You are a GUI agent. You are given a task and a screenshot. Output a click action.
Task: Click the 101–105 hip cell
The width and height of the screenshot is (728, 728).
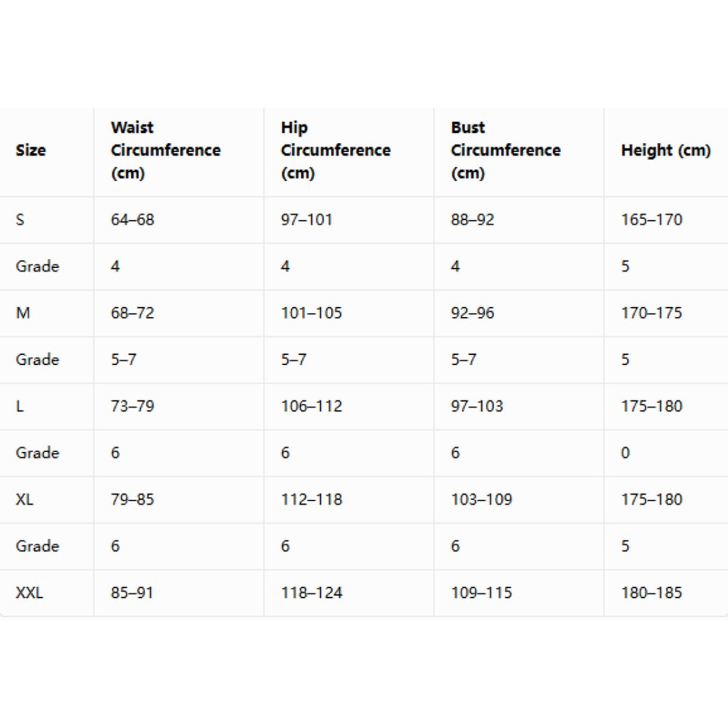311,313
